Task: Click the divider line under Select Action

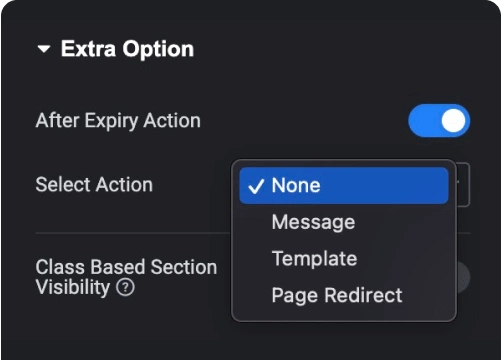Action: (133, 233)
